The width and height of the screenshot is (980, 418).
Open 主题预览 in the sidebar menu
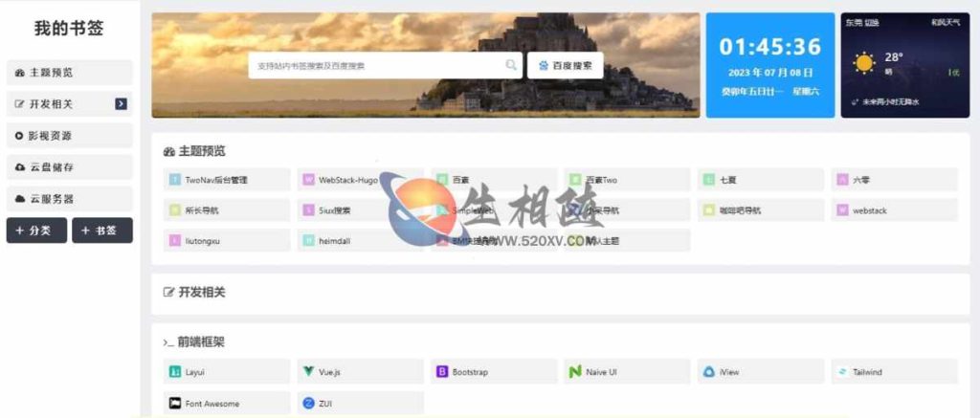point(69,73)
